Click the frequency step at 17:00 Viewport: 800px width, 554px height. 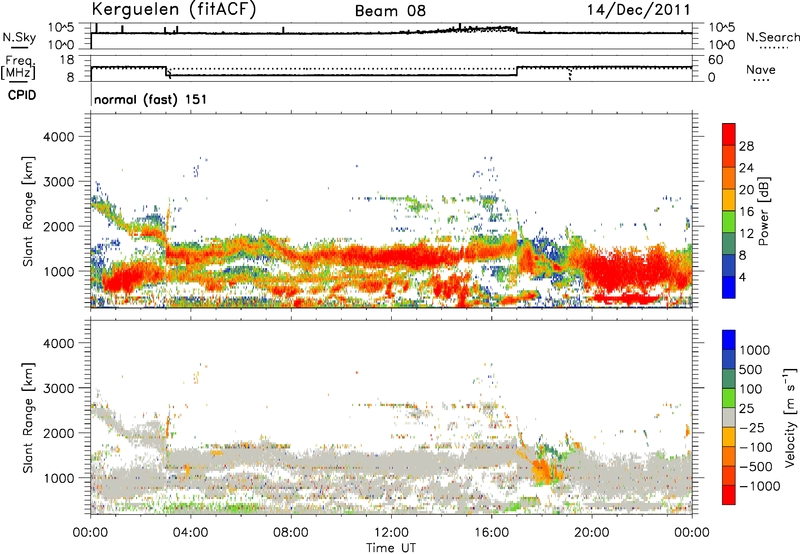[517, 71]
